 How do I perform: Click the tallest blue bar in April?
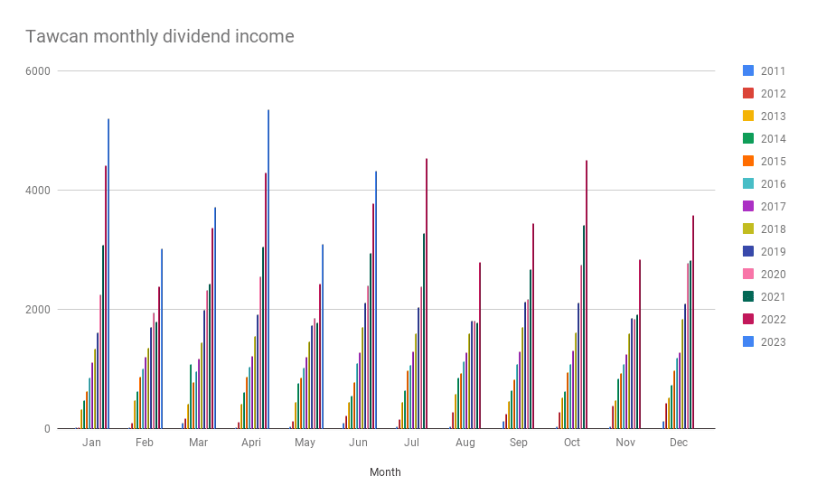(x=268, y=271)
